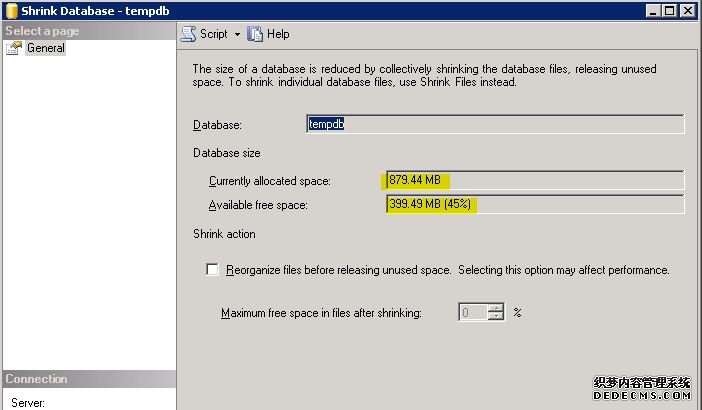This screenshot has height=410, width=702.
Task: Click the Help question mark icon
Action: 255,34
